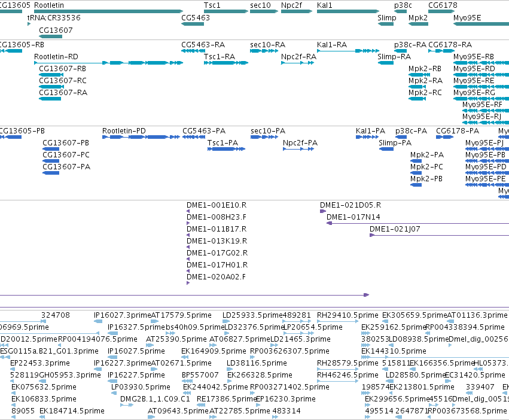Select EST AT17579.5prime
The height and width of the screenshot is (420, 509).
pyautogui.click(x=181, y=315)
